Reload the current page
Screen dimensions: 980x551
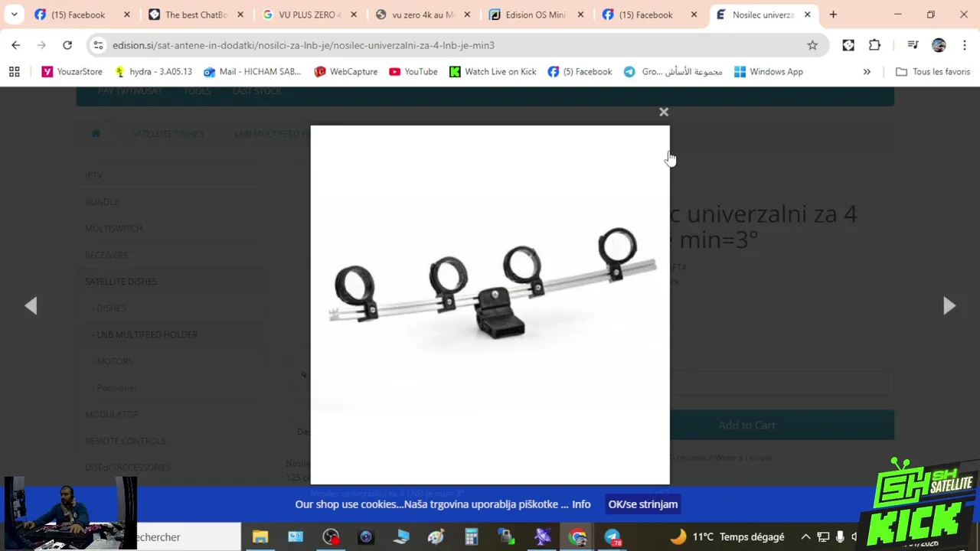coord(67,45)
